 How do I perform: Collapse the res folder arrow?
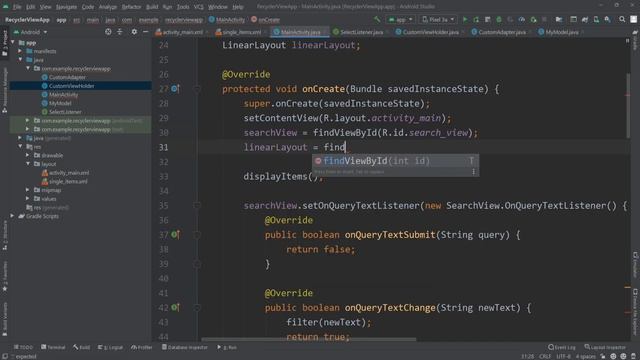tap(20, 147)
